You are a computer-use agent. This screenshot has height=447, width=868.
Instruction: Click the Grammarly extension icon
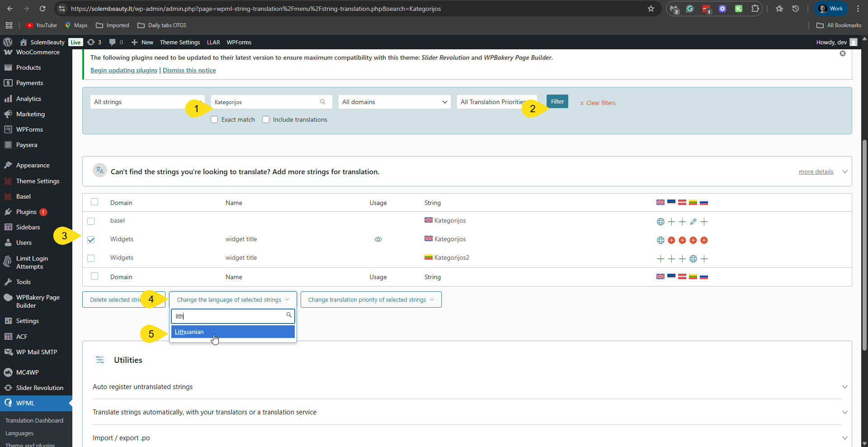pyautogui.click(x=690, y=9)
